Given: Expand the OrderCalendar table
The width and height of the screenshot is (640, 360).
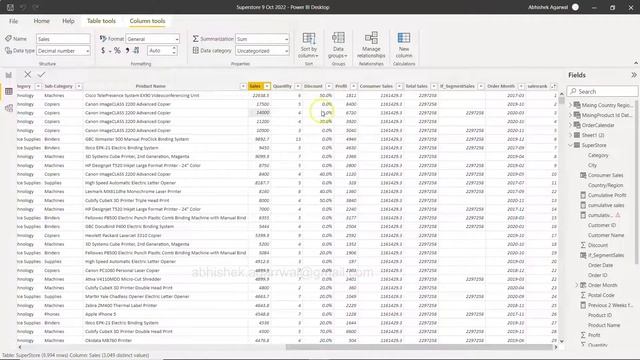Looking at the screenshot, I should [571, 125].
